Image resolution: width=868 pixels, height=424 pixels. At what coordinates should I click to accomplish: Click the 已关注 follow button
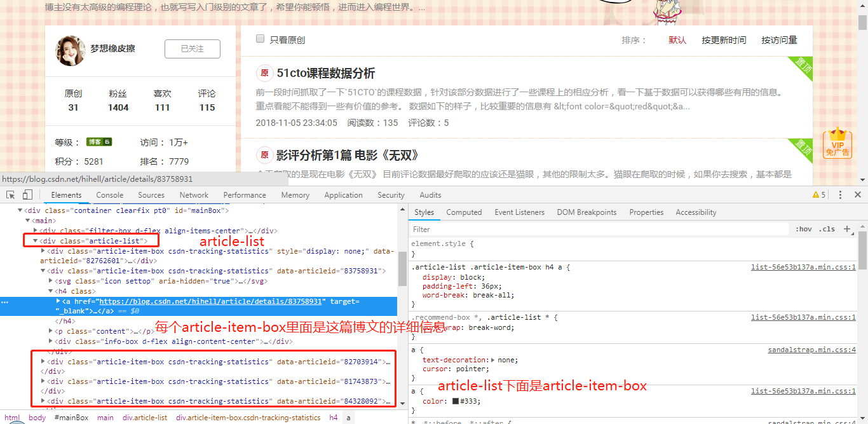click(x=192, y=49)
